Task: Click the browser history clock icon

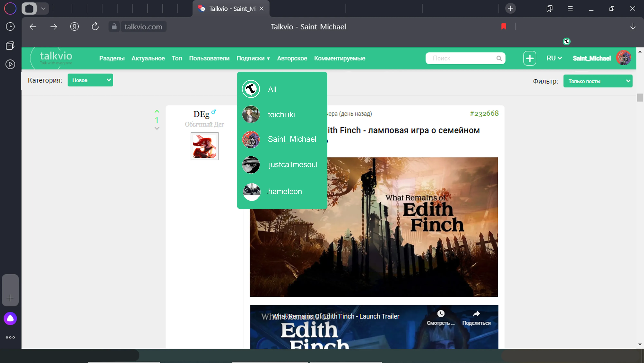Action: click(x=10, y=27)
